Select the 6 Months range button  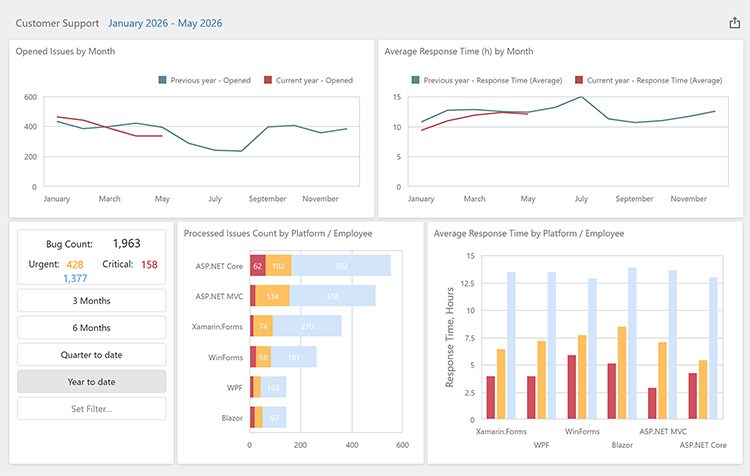tap(91, 328)
